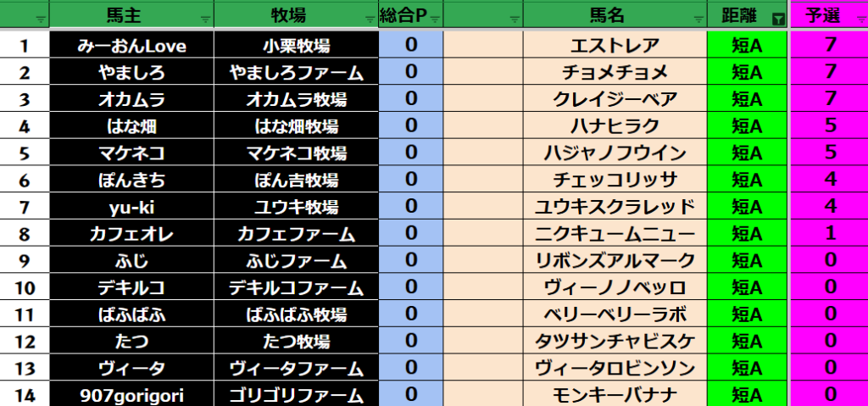Select the owner cell 907gorigori
This screenshot has height=406, width=868.
tap(131, 394)
